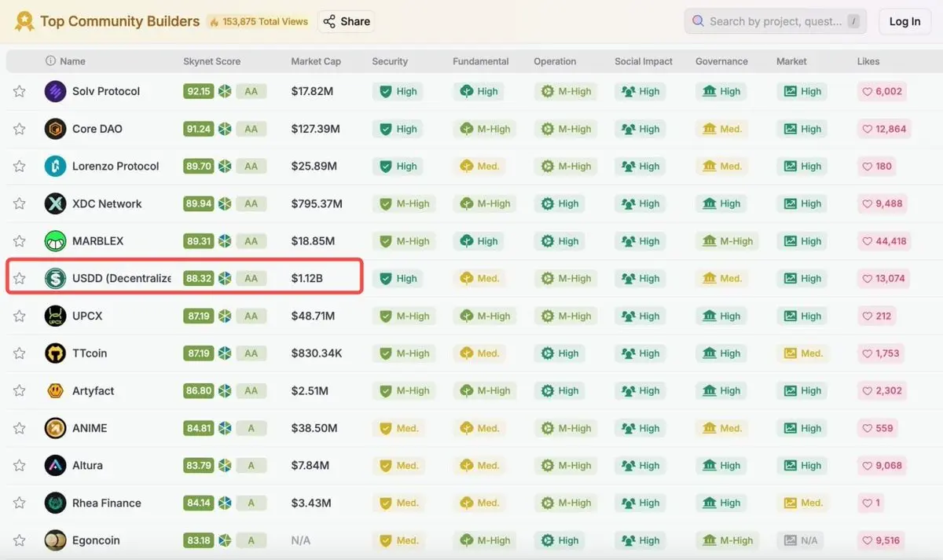Viewport: 943px width, 560px height.
Task: Click the $1.12B USDD market cap
Action: (x=306, y=278)
